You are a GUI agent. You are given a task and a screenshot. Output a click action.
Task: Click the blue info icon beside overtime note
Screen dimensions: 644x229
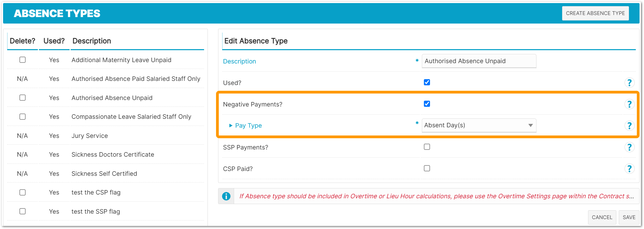tap(226, 196)
